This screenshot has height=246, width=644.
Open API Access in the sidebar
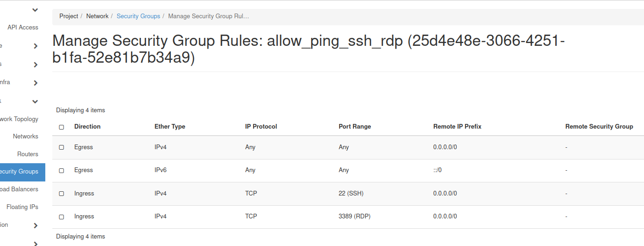23,28
